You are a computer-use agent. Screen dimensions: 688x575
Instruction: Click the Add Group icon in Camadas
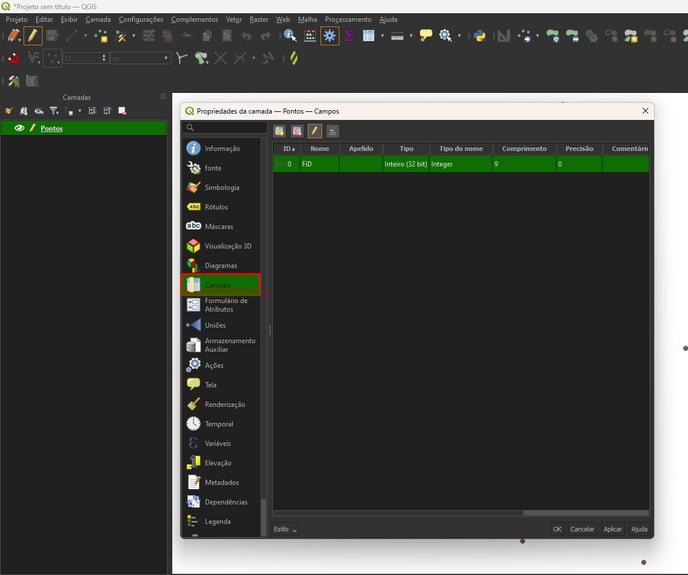[24, 111]
